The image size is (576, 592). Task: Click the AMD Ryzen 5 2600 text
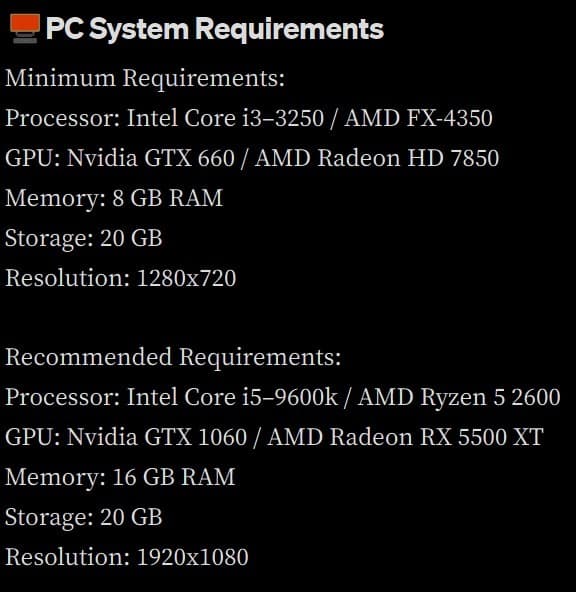[x=459, y=397]
